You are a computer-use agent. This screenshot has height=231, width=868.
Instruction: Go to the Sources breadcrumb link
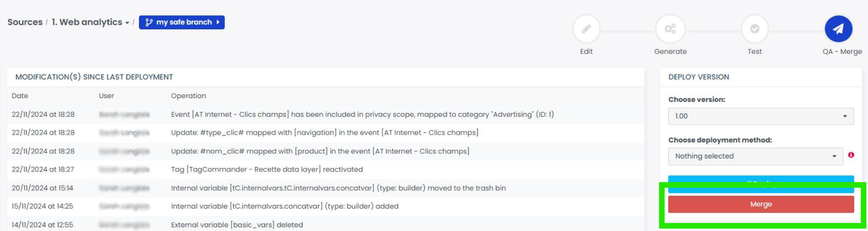click(25, 22)
